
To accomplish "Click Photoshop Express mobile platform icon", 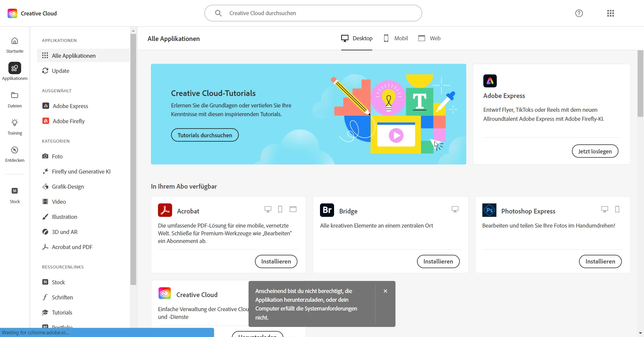I will pyautogui.click(x=618, y=209).
